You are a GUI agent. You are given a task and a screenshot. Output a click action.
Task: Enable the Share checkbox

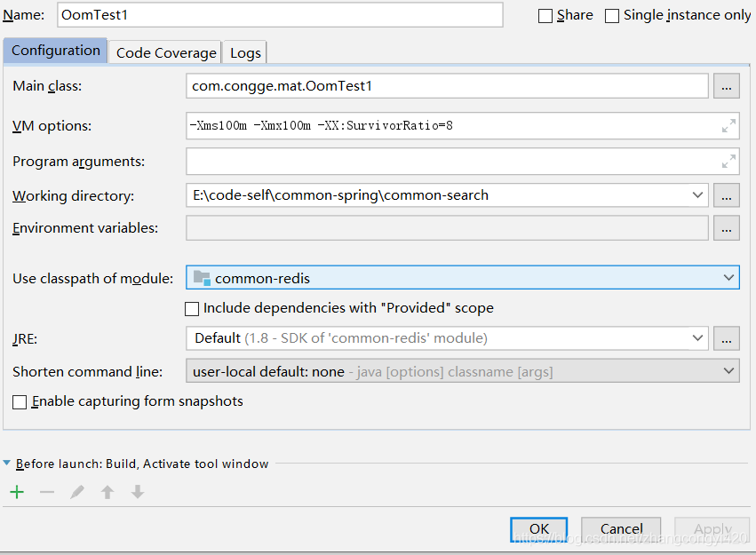(545, 16)
